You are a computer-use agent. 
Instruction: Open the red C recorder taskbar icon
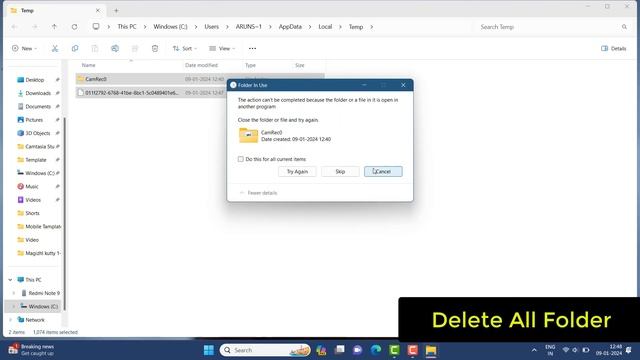[x=413, y=350]
